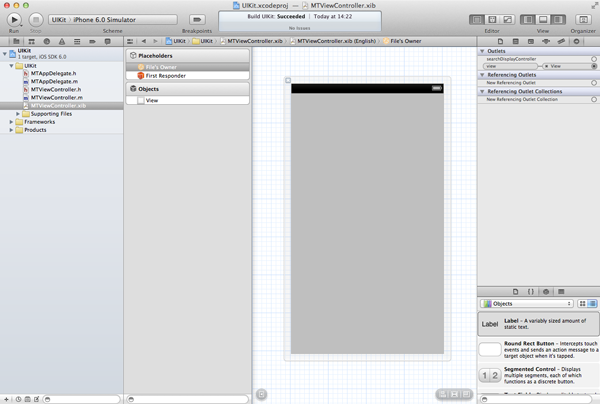This screenshot has width=600, height=404.
Task: Toggle the recently edited files filter clock
Action: [18, 399]
